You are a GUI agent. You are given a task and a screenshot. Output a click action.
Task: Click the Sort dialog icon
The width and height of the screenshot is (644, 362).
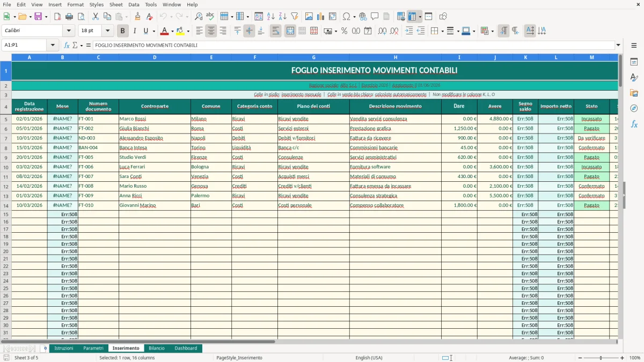click(x=259, y=17)
